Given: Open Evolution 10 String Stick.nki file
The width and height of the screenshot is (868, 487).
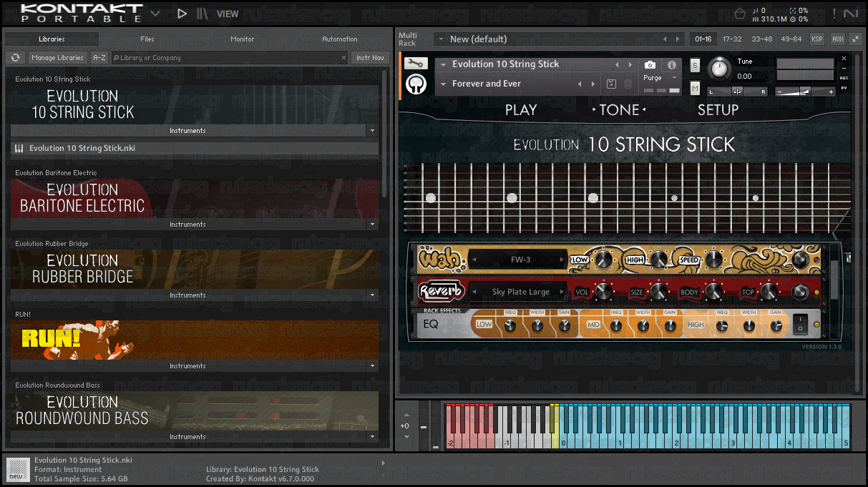Looking at the screenshot, I should click(x=194, y=148).
